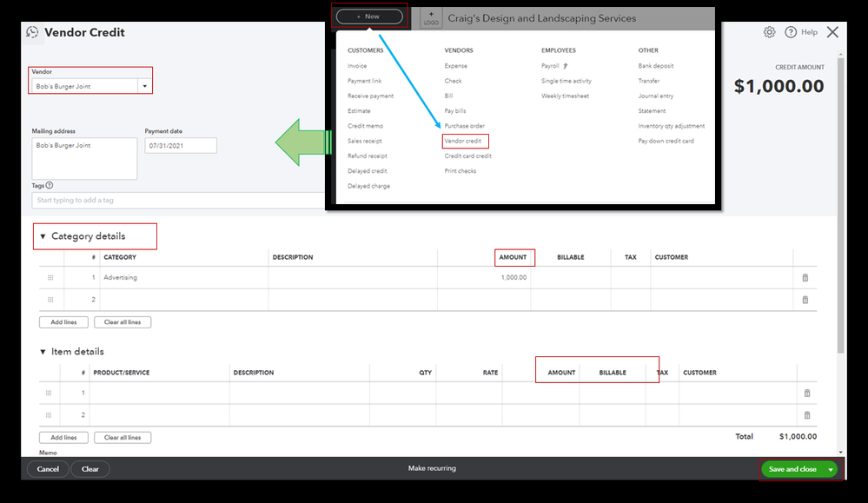This screenshot has height=503, width=868.
Task: Click the Vendor Credit history clock icon
Action: tap(33, 33)
